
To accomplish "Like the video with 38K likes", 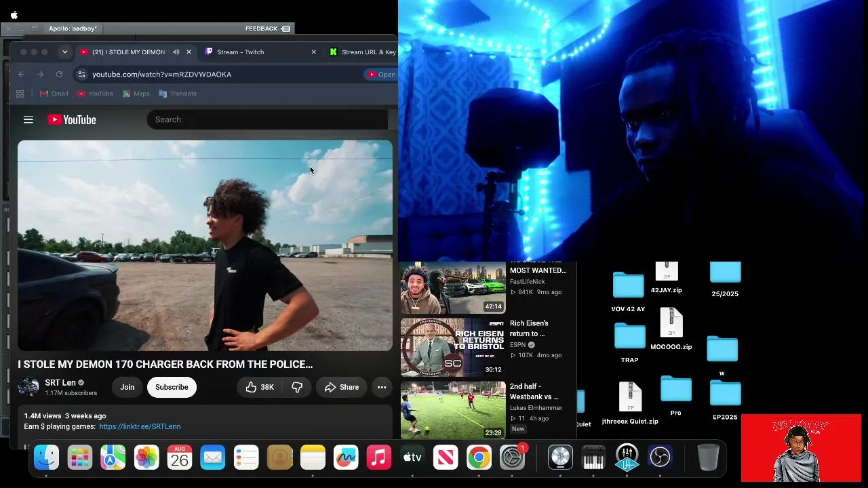I will click(259, 387).
